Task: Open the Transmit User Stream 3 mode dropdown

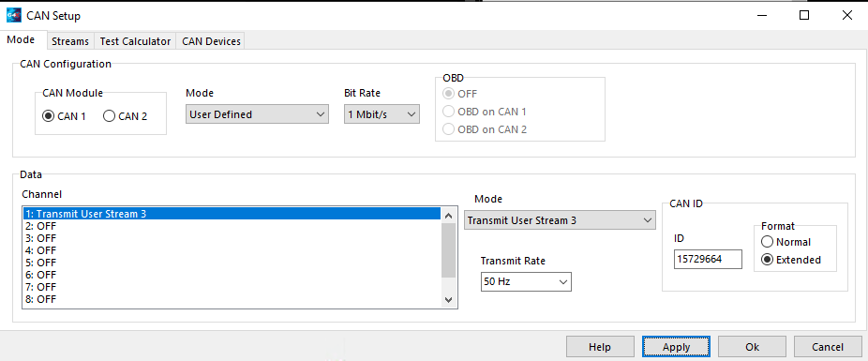Action: (560, 220)
